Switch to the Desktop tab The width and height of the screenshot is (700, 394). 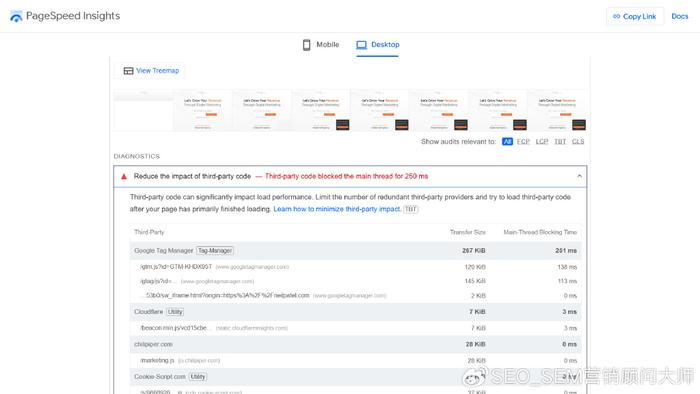click(378, 45)
